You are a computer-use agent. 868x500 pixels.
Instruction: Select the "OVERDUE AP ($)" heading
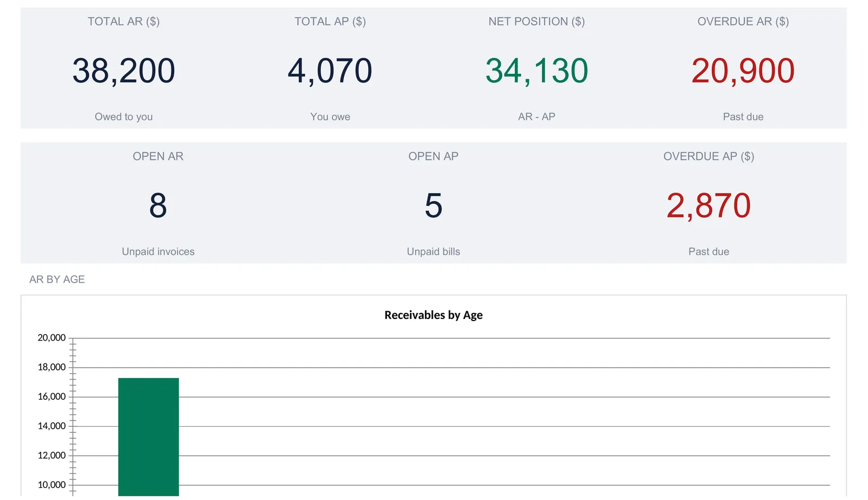click(x=709, y=156)
